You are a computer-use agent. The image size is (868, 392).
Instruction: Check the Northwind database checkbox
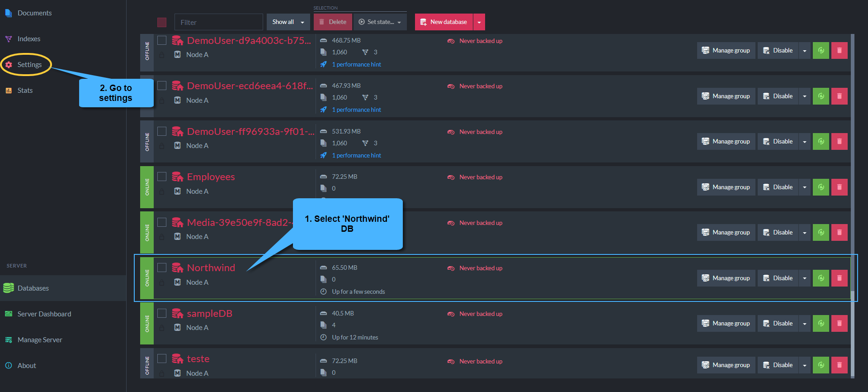pyautogui.click(x=162, y=268)
